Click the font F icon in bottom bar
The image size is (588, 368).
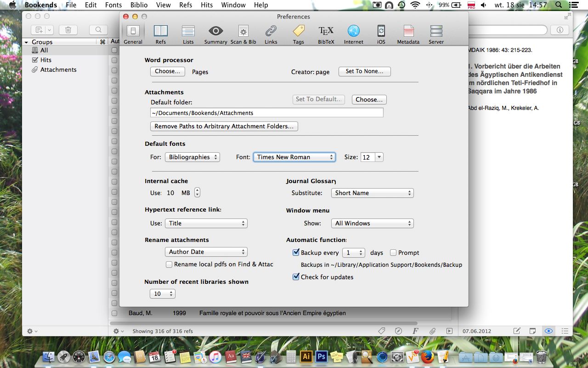[x=415, y=331]
